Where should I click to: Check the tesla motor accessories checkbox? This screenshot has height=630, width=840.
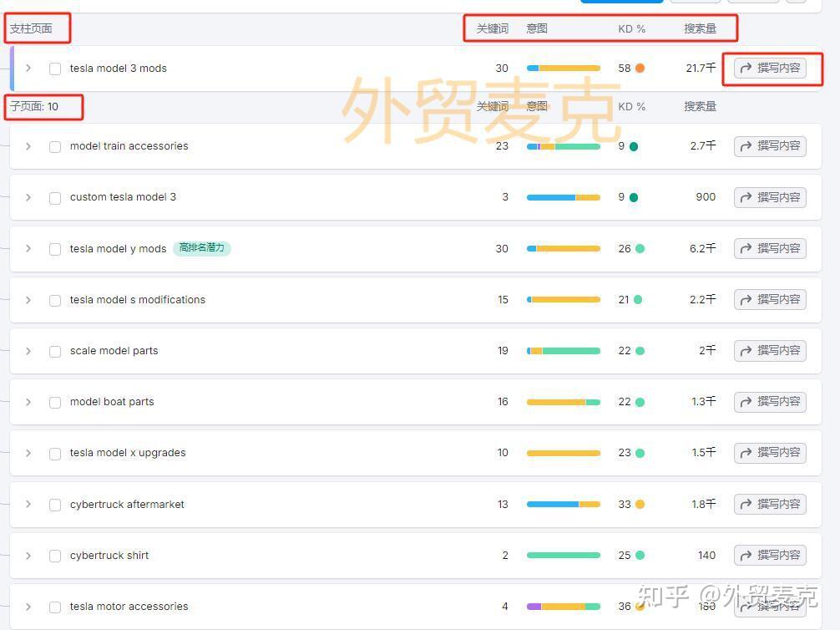tap(54, 607)
